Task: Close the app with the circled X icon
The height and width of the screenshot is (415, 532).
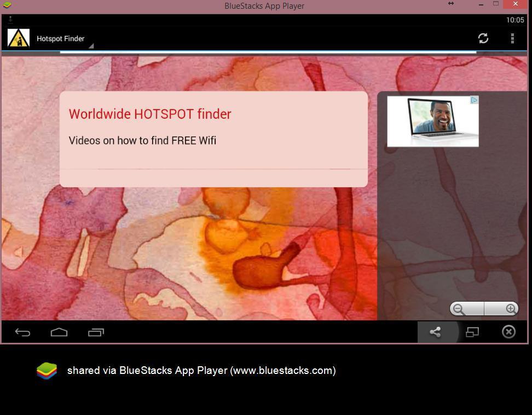Action: [x=508, y=331]
